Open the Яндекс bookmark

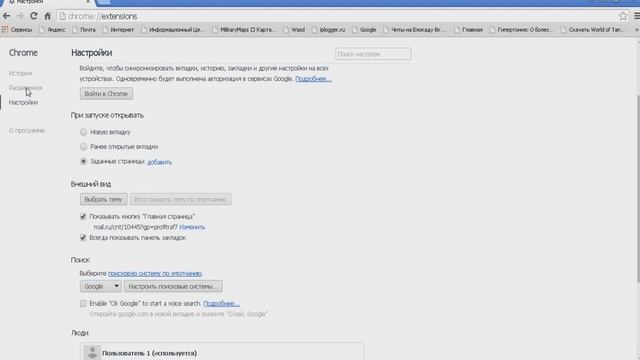pyautogui.click(x=52, y=29)
